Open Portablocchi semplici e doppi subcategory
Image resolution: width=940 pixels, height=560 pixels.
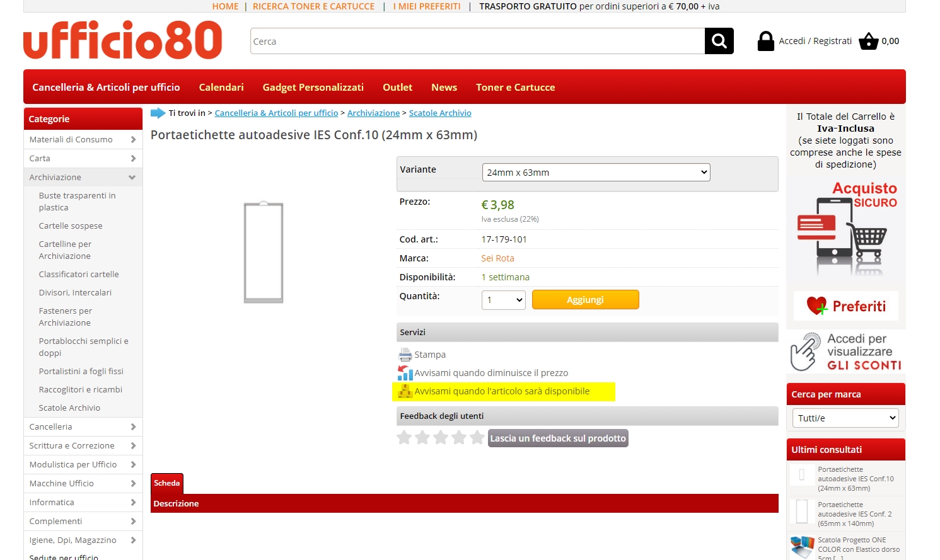coord(83,347)
